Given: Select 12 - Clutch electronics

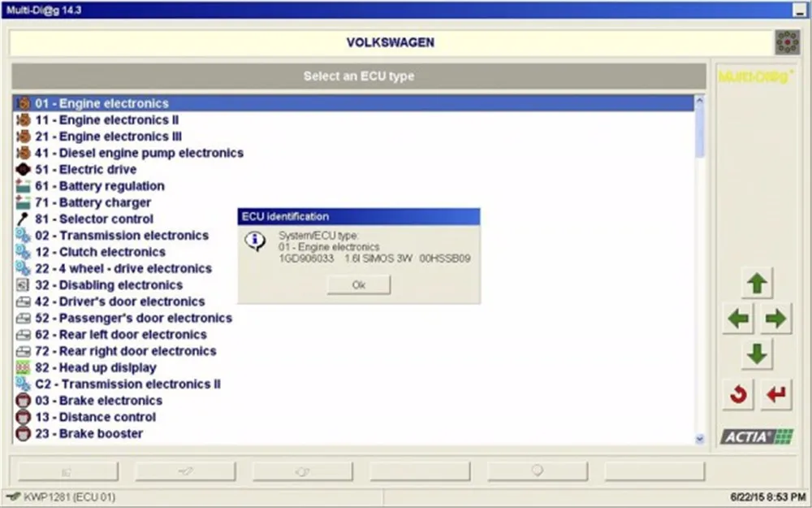Looking at the screenshot, I should coord(354,252).
